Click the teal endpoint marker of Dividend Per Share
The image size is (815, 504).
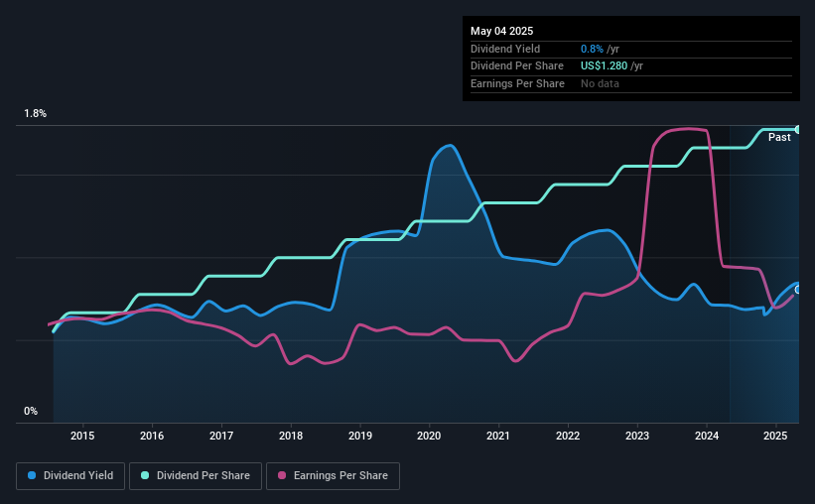(798, 129)
